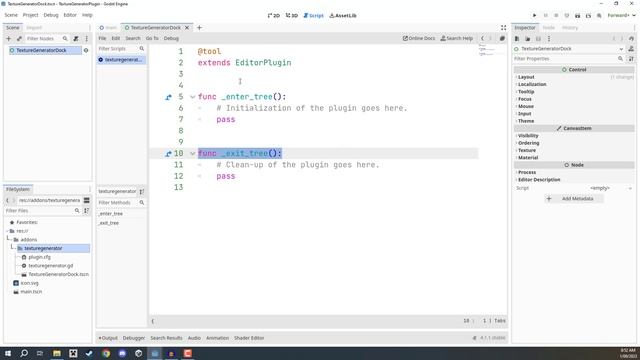640x360 pixels.
Task: Open the Movie Maker mode icon
Action: [599, 16]
